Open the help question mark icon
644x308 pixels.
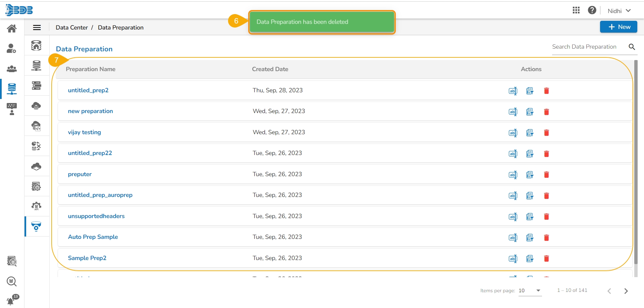(x=592, y=10)
